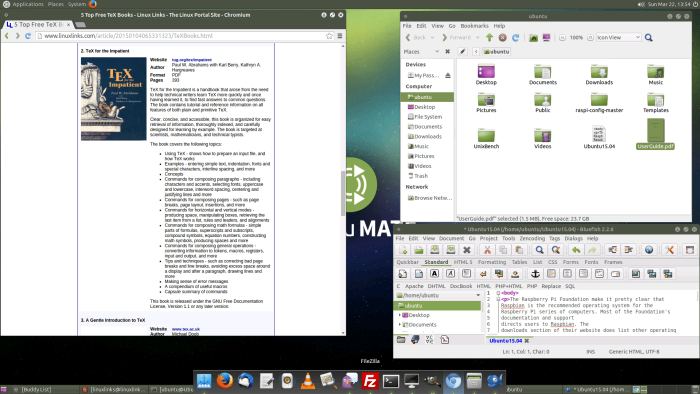Click Chromium reload button

(28, 36)
